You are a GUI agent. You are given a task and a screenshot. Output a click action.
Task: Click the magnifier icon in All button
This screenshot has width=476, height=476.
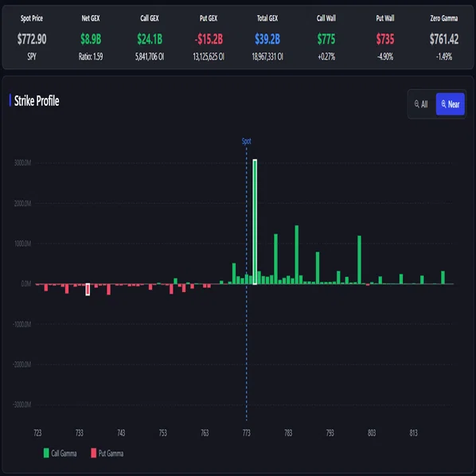tap(416, 103)
